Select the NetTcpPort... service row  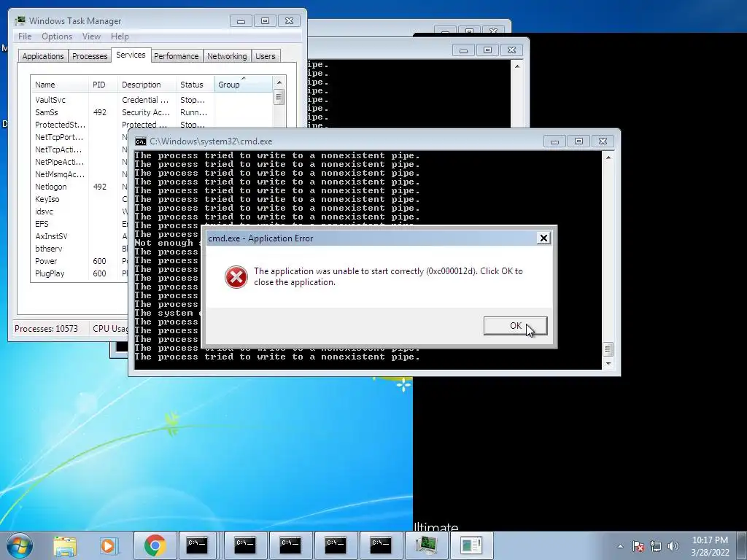pos(79,137)
